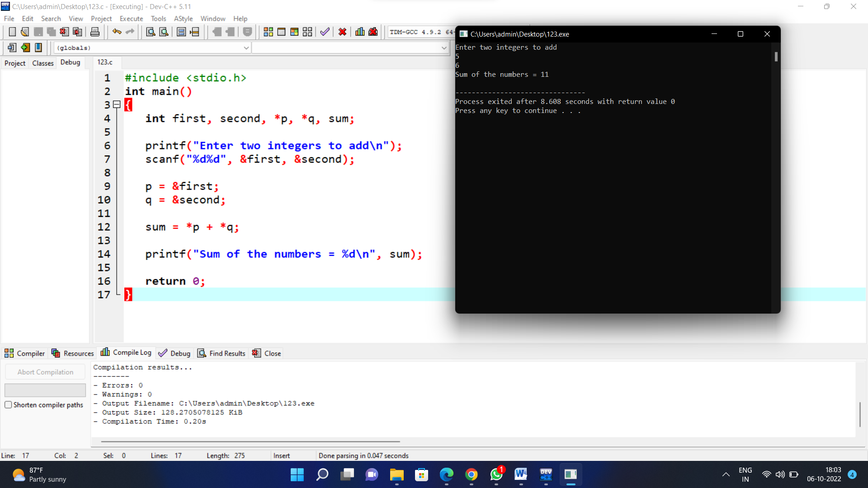This screenshot has height=488, width=868.
Task: Open the Find icon on the toolbar
Action: tap(151, 32)
